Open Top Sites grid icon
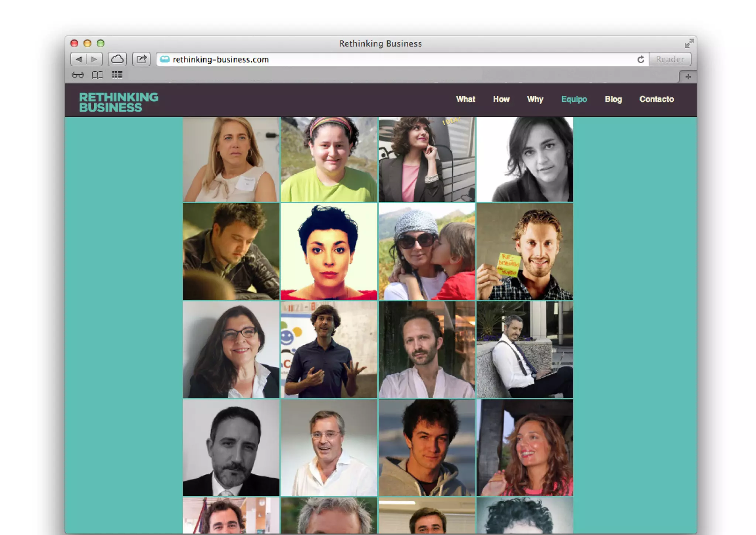 click(117, 75)
